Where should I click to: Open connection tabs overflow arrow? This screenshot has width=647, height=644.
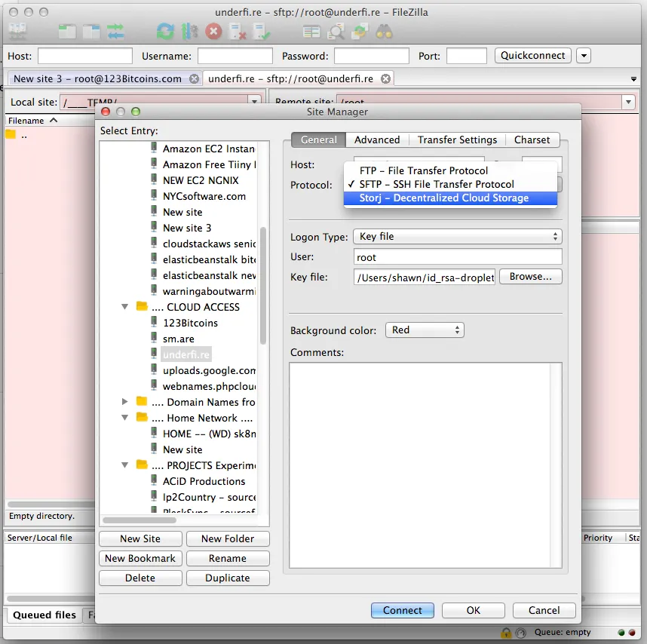(633, 78)
